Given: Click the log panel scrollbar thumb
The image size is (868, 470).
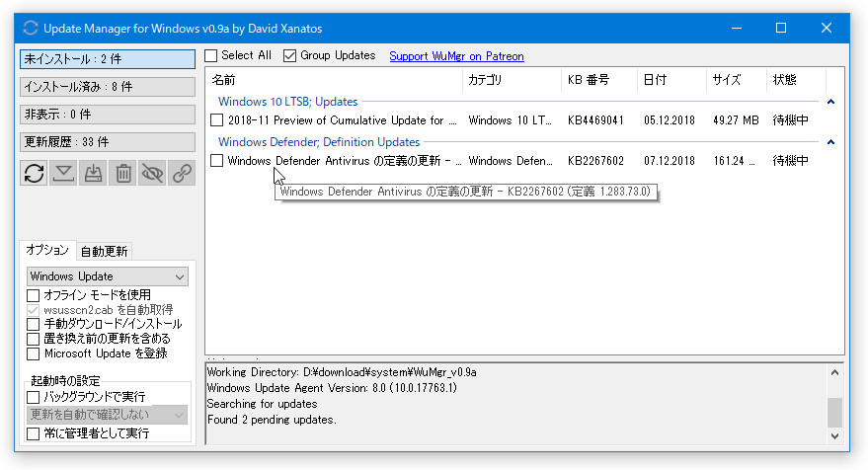Looking at the screenshot, I should [x=834, y=413].
